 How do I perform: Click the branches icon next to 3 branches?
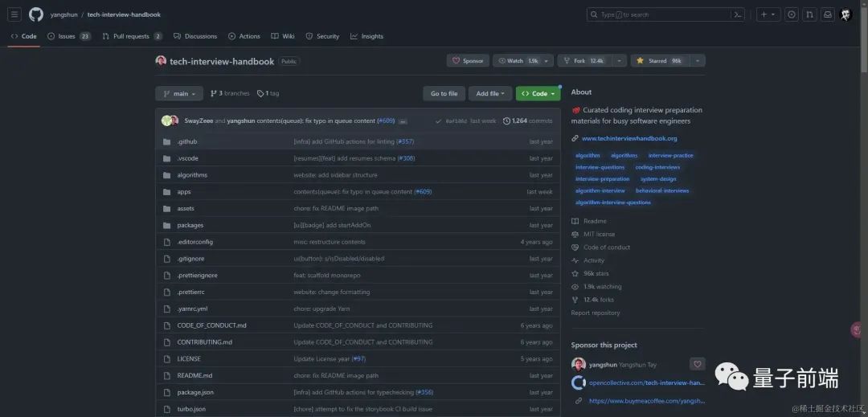click(214, 93)
